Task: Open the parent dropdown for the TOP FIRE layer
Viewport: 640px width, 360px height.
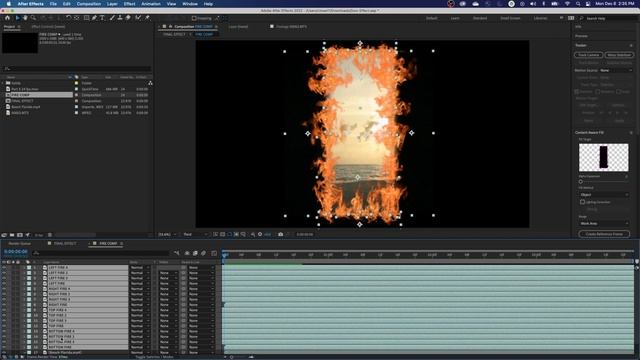Action: pyautogui.click(x=201, y=326)
